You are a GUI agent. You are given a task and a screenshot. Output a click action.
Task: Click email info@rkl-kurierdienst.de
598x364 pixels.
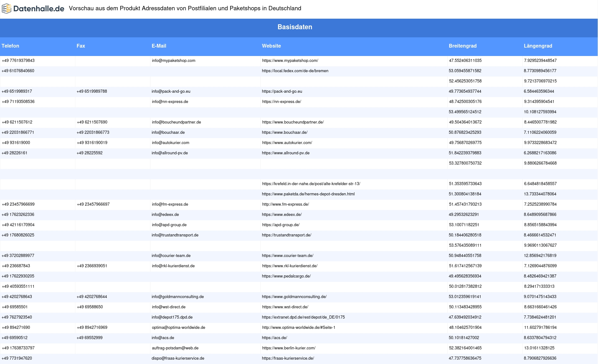(x=173, y=266)
